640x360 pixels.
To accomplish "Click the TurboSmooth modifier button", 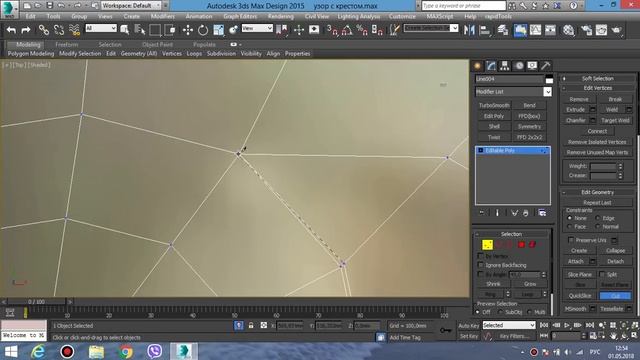I will (x=494, y=105).
